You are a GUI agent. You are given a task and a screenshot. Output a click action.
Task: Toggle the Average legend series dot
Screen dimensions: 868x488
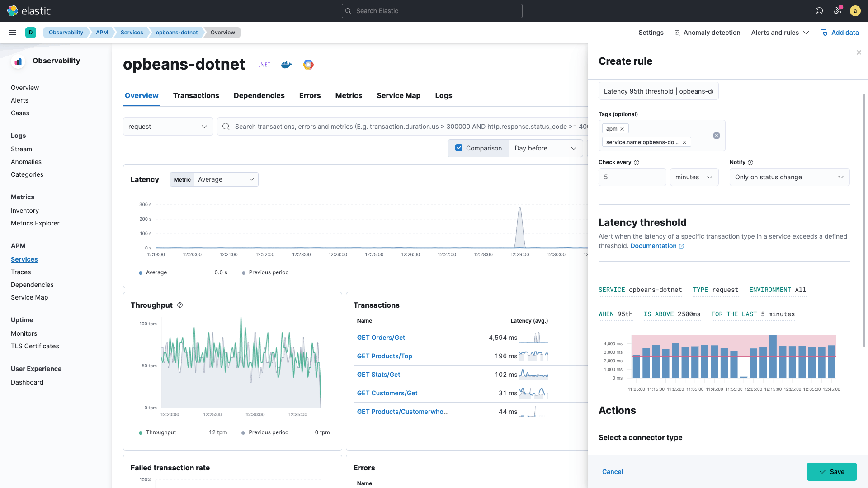tap(141, 273)
